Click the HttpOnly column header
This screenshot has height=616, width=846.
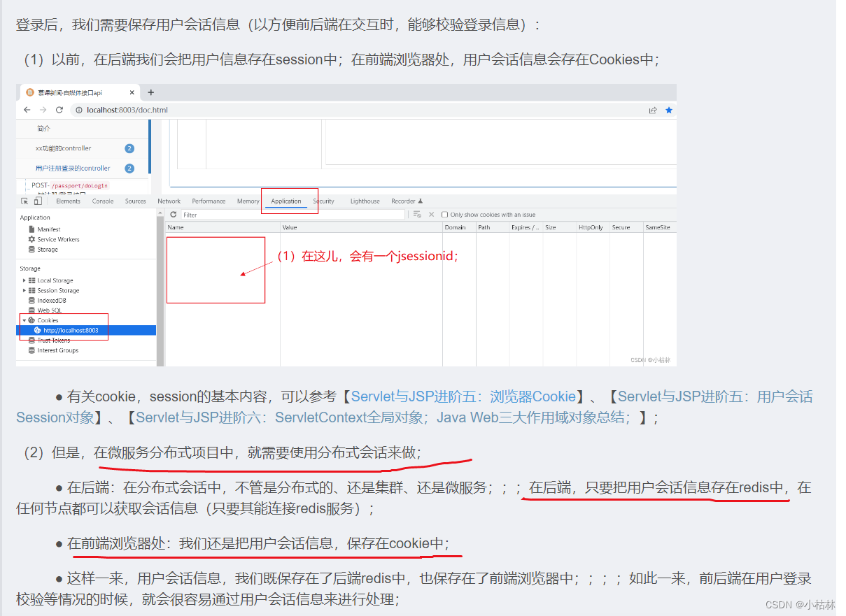592,227
